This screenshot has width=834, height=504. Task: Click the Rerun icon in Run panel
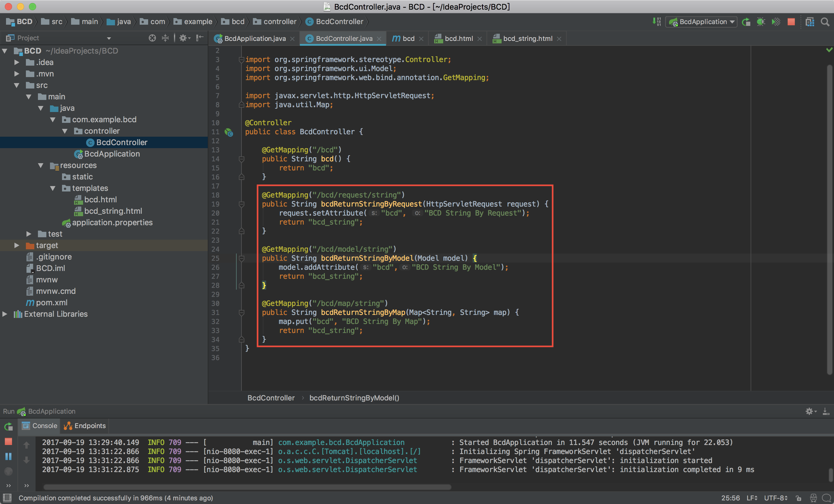[8, 426]
